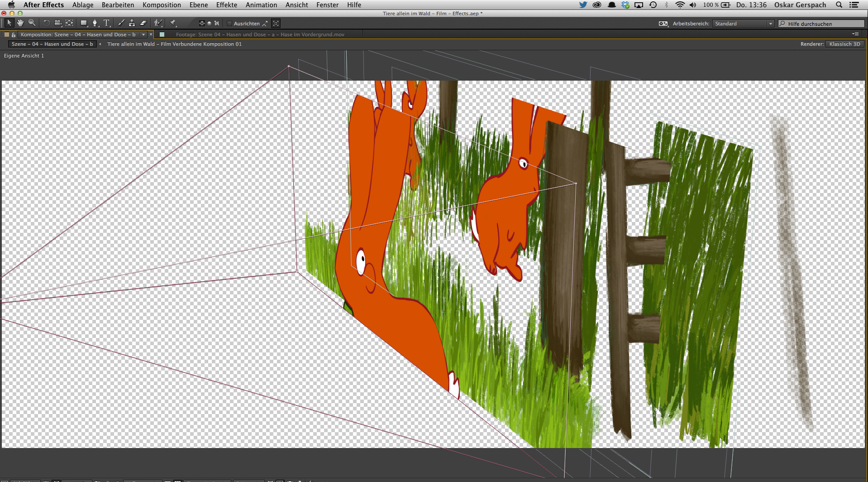
Task: Select the Brush tool
Action: (x=121, y=23)
